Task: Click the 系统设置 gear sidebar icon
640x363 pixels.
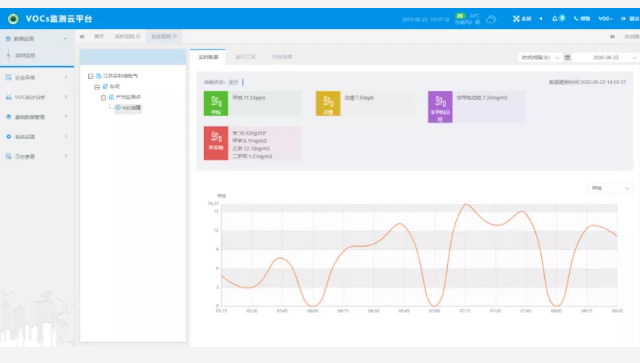Action: (8, 136)
